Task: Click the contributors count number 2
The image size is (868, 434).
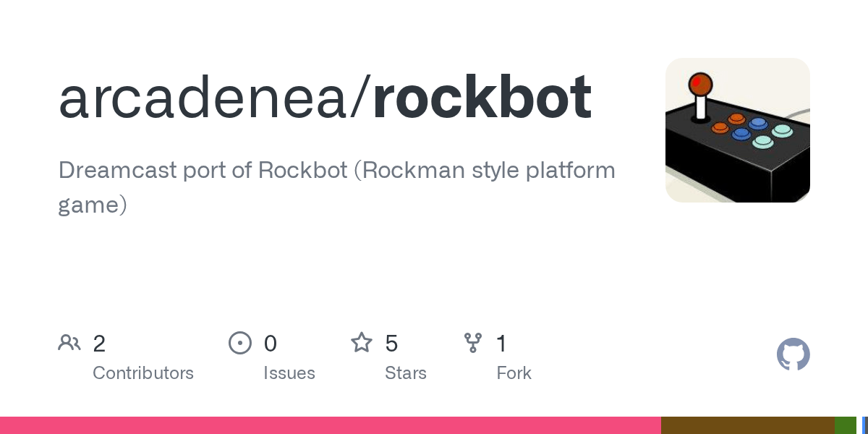Action: 99,343
